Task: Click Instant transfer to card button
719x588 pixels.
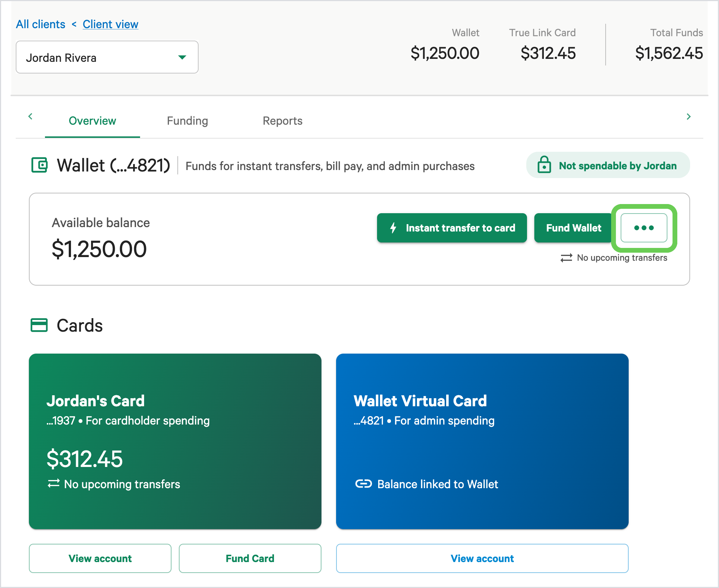Action: pyautogui.click(x=452, y=228)
